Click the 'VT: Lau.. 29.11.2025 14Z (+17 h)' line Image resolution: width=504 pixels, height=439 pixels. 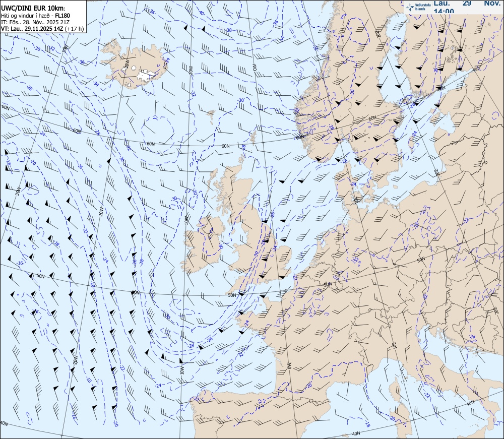click(42, 29)
